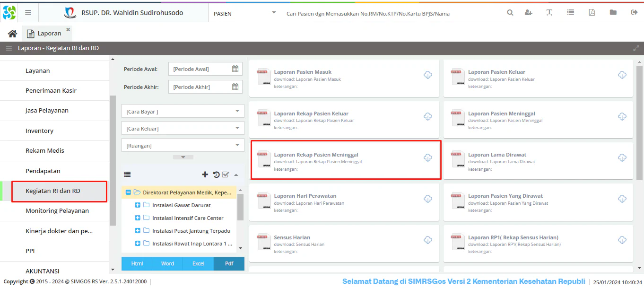Toggle the check-all checkbox above room tree
The height and width of the screenshot is (289, 644).
click(x=226, y=175)
